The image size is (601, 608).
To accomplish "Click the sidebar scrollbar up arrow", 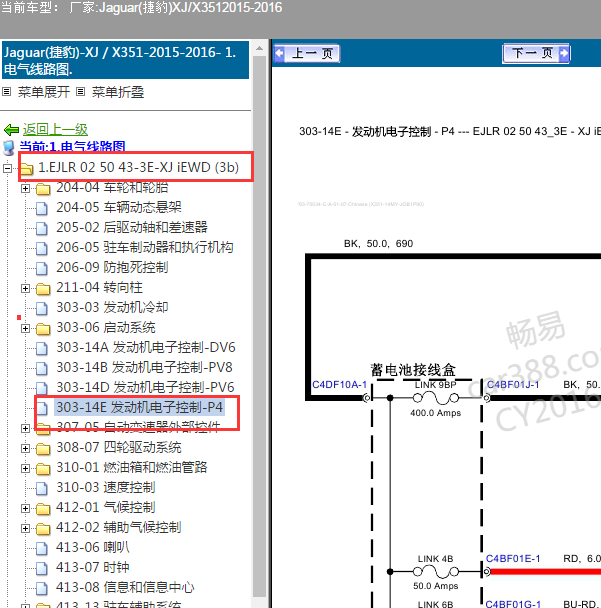I will point(260,48).
